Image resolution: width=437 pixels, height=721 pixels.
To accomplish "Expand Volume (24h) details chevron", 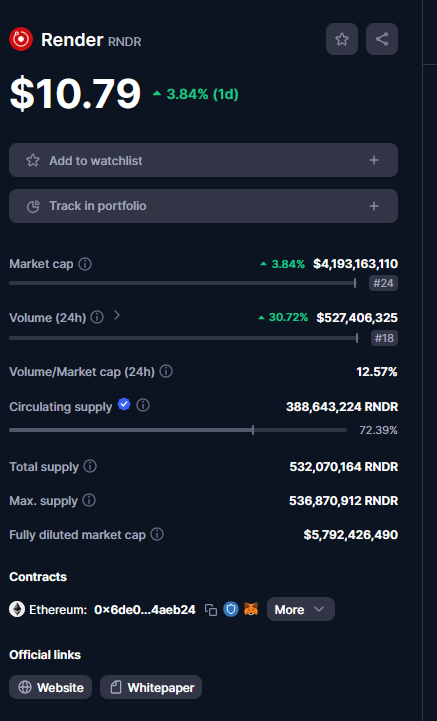I will tap(117, 315).
